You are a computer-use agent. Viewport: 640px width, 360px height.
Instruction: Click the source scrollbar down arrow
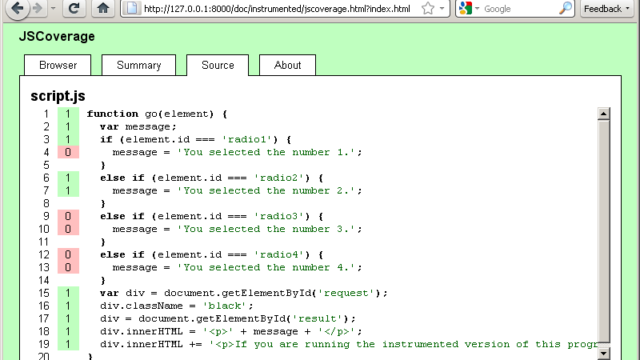coord(604,353)
